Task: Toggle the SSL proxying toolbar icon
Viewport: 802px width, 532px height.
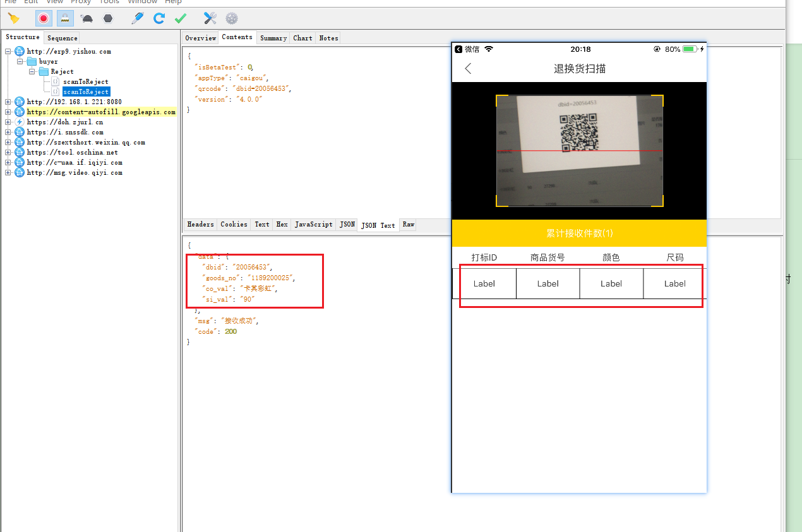Action: tap(64, 18)
